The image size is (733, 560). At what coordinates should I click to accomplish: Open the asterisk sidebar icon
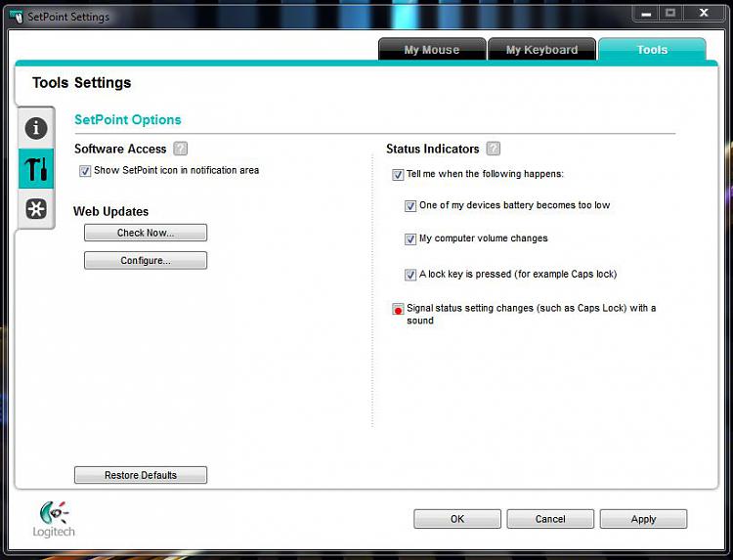36,208
